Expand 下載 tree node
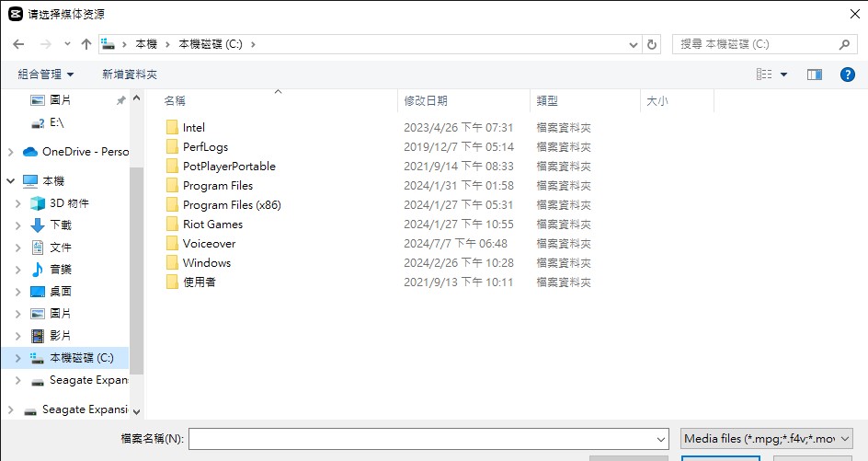 (x=18, y=225)
